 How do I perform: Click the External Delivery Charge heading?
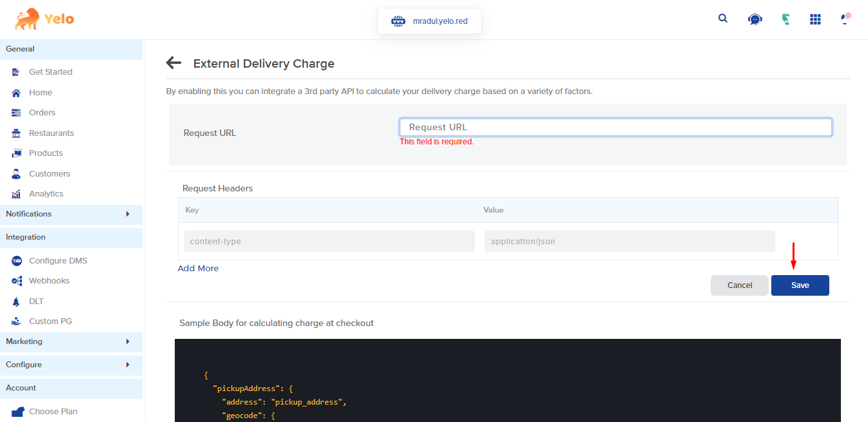(x=264, y=64)
